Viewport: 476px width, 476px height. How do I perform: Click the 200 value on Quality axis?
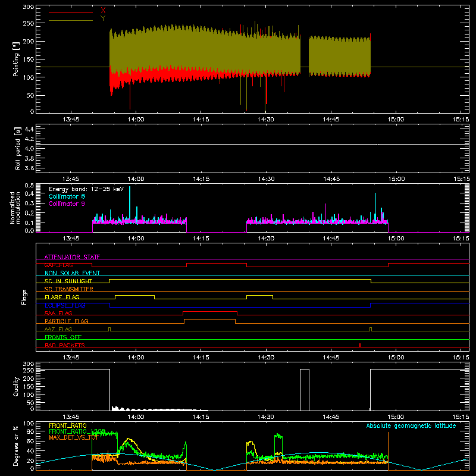[28, 378]
